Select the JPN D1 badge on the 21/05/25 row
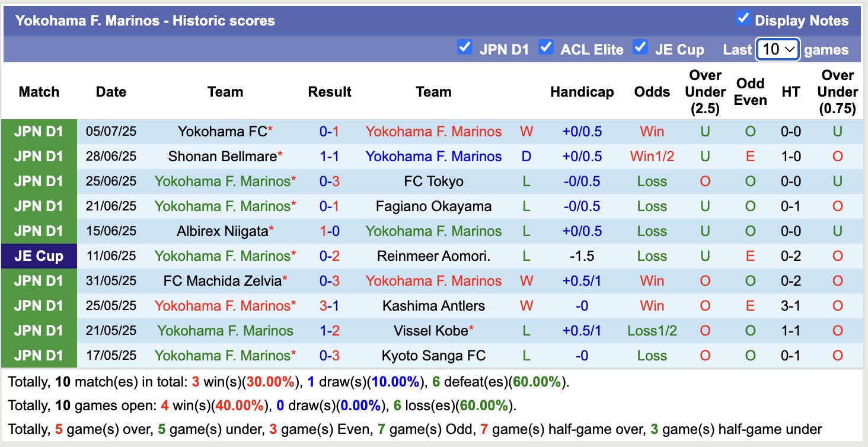Image resolution: width=868 pixels, height=447 pixels. (x=39, y=331)
